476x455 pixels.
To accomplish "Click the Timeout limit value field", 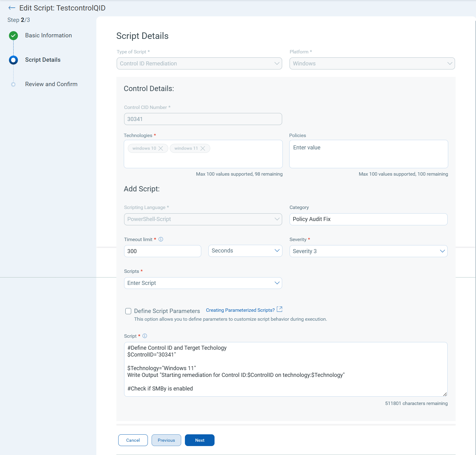I will (x=162, y=251).
